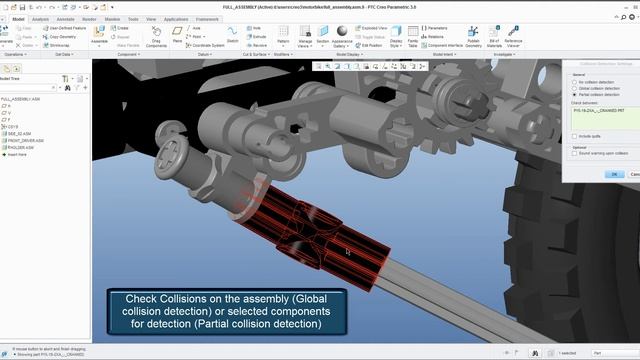Open the Manage Views dropdown

click(x=305, y=43)
